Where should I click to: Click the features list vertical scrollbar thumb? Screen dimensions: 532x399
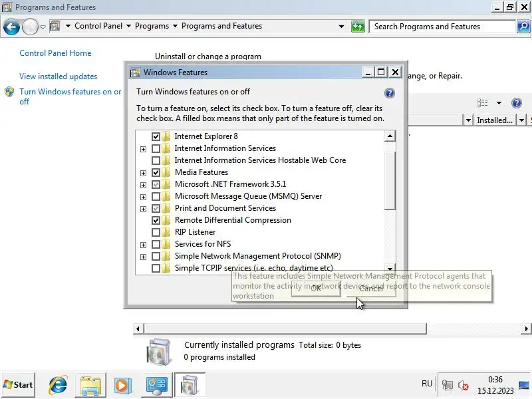[x=390, y=181]
